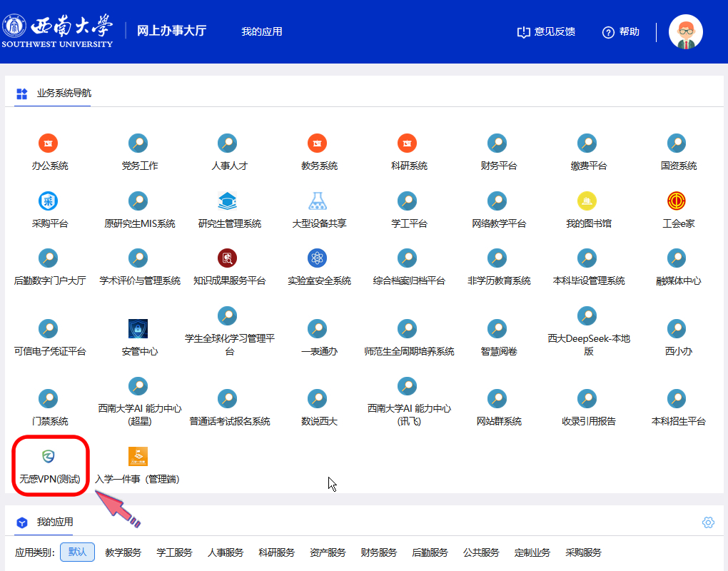Select 我的应用 in top navigation

pos(262,31)
